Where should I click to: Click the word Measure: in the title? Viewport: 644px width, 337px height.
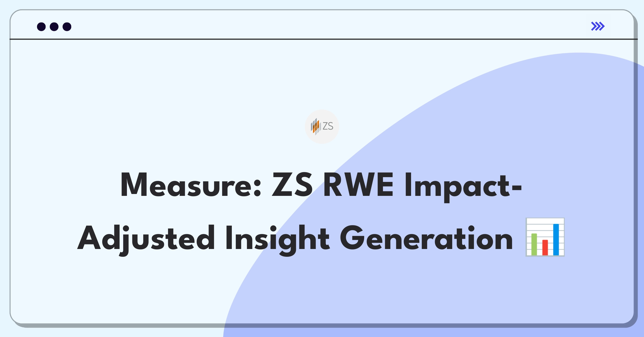point(191,185)
